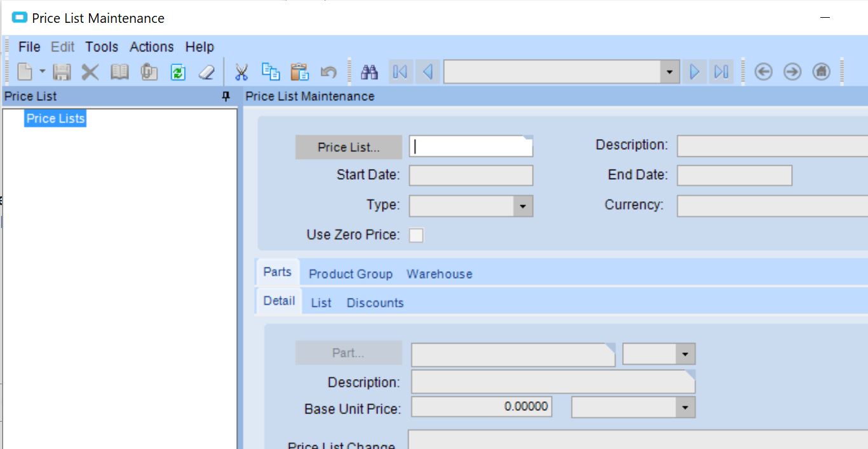868x449 pixels.
Task: Open the Tools menu
Action: coord(102,47)
